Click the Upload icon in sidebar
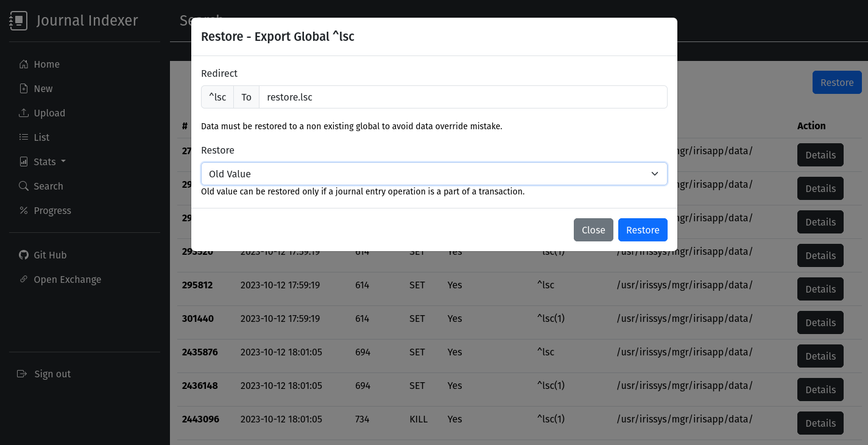 (24, 113)
